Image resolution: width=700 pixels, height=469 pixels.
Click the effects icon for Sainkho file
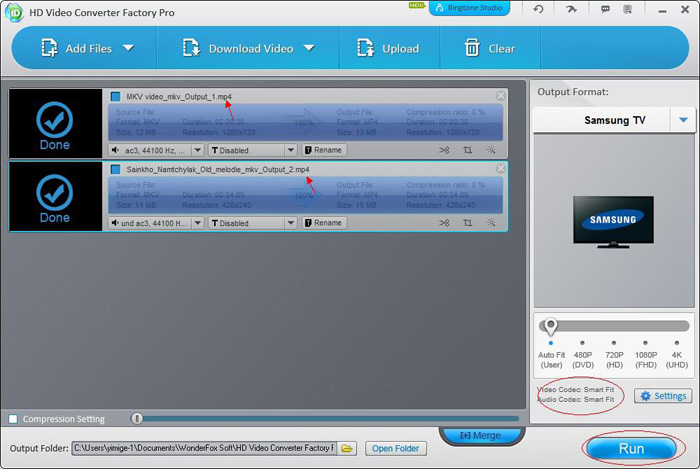491,223
